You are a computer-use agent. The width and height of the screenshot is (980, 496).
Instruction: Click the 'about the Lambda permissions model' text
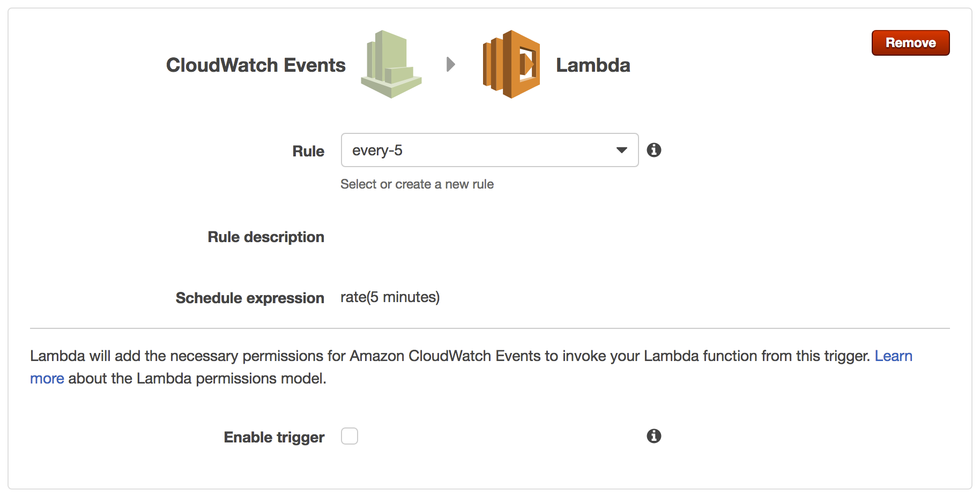click(x=197, y=379)
